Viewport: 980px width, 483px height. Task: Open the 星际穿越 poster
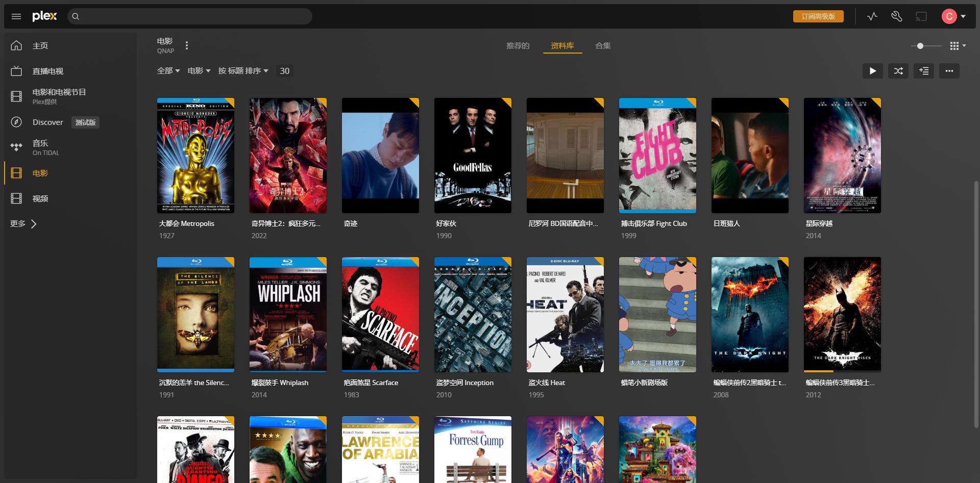coord(842,156)
